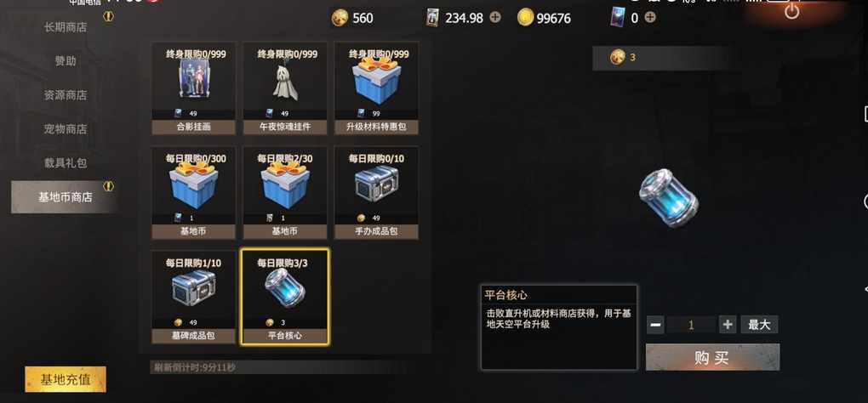Image resolution: width=868 pixels, height=403 pixels.
Task: Choose the 升级材料特惠包 gift box
Action: tap(376, 88)
